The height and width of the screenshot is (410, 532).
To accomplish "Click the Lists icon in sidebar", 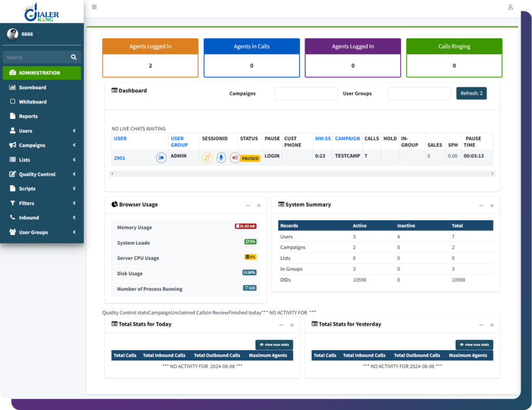I will [x=12, y=160].
